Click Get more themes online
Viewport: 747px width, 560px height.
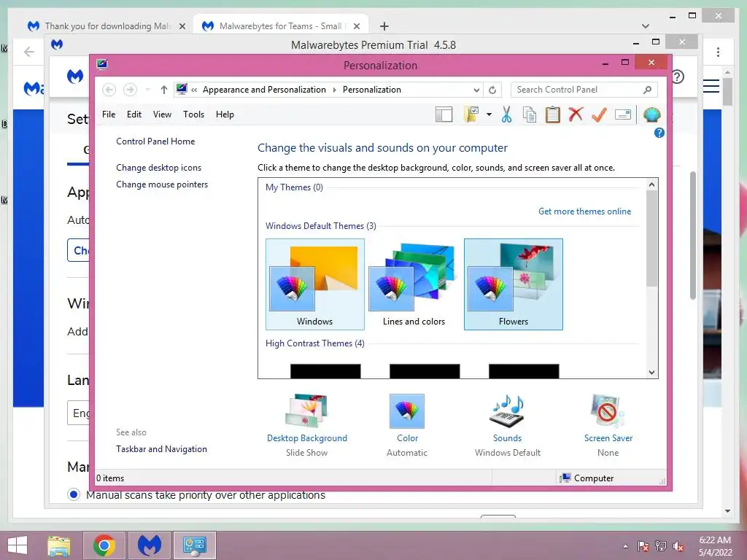pos(584,211)
